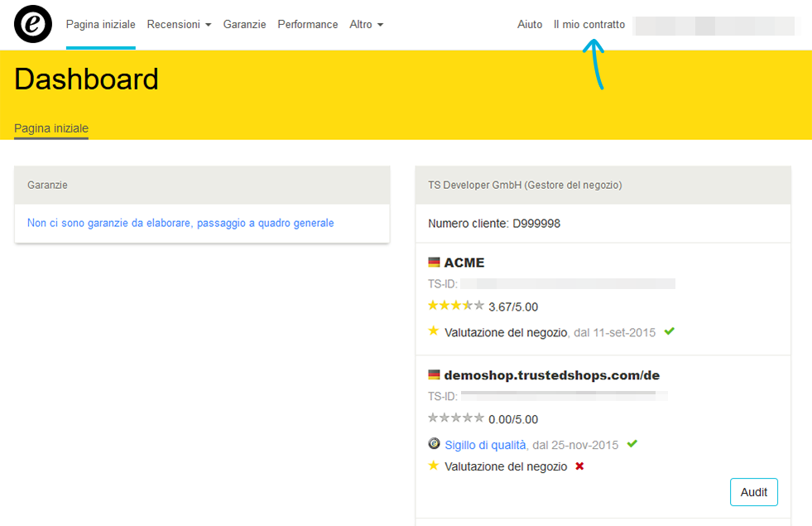Image resolution: width=812 pixels, height=526 pixels.
Task: Click the German flag next to ACME
Action: pos(434,263)
